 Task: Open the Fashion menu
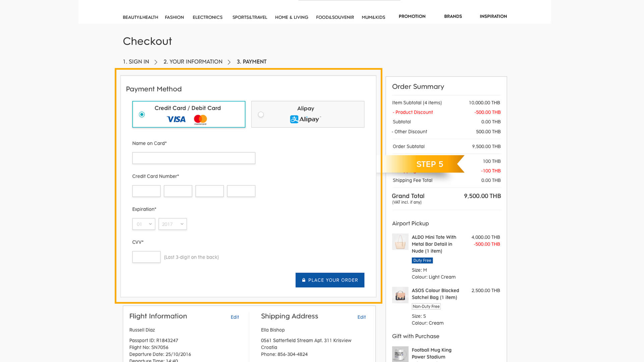[x=174, y=17]
